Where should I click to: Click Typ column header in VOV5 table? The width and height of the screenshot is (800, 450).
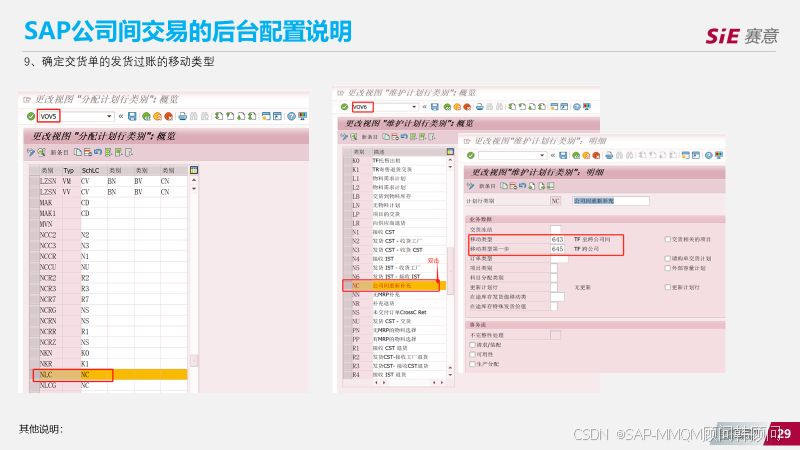[69, 170]
